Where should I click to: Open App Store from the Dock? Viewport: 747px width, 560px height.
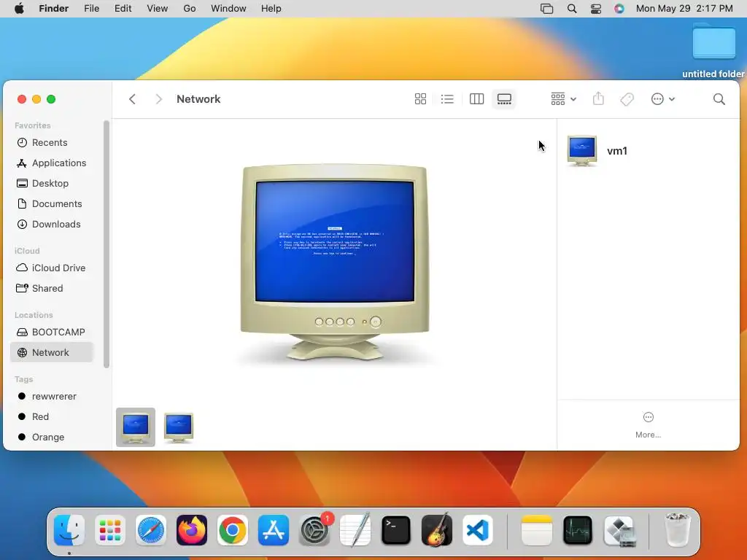click(274, 530)
